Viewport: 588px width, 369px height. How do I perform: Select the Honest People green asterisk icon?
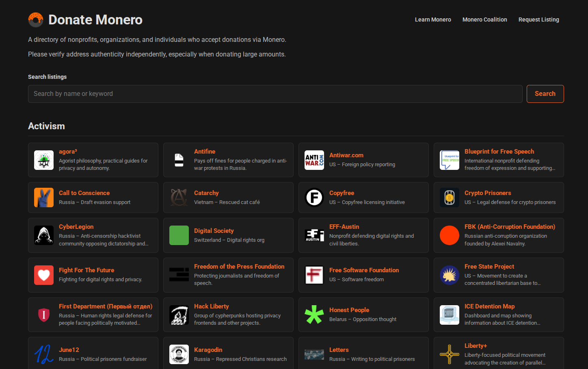click(x=314, y=315)
